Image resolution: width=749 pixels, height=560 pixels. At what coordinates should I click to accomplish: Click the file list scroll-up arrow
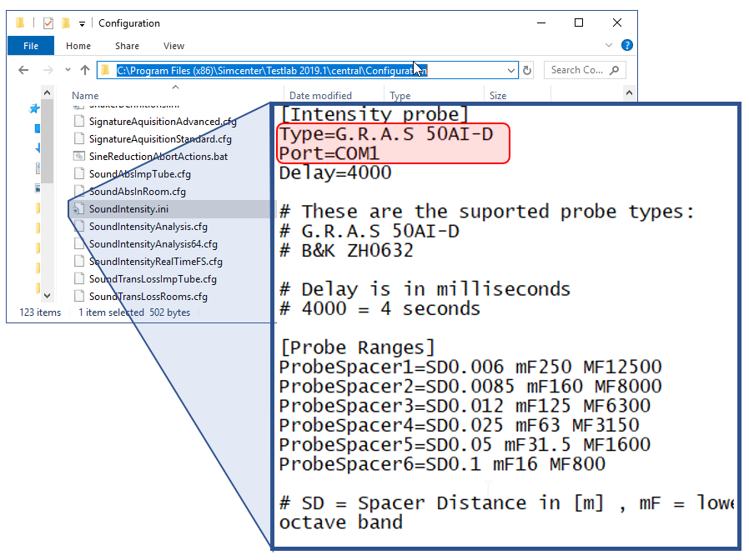[x=629, y=92]
